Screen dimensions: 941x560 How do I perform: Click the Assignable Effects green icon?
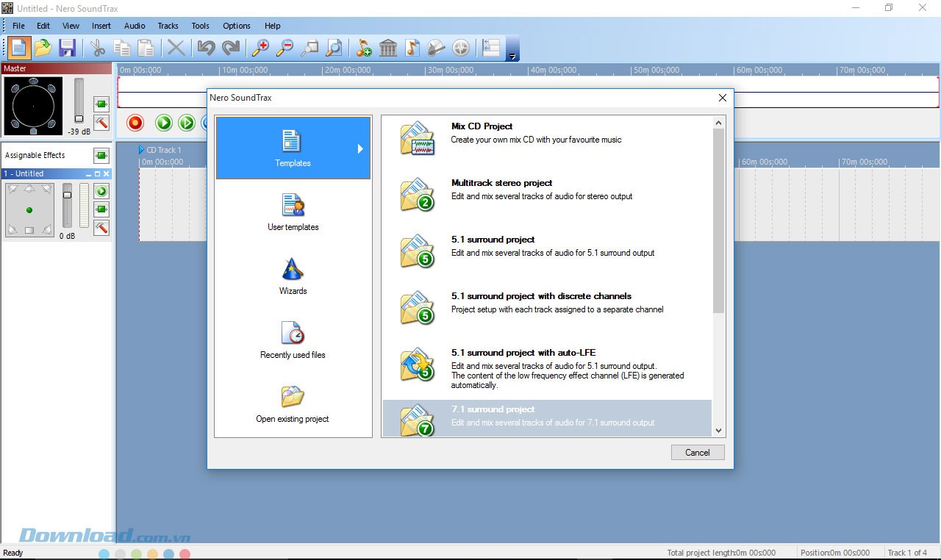[101, 155]
